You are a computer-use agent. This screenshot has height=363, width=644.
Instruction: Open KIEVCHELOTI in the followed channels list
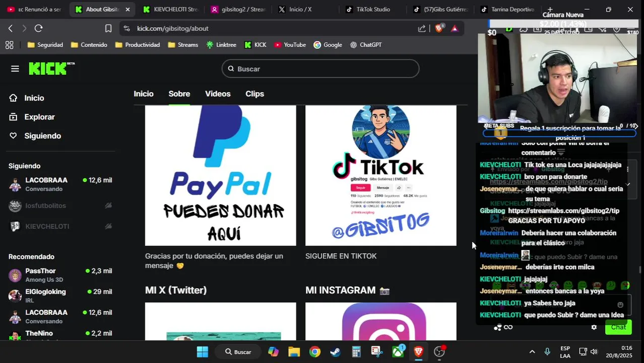[x=60, y=226]
